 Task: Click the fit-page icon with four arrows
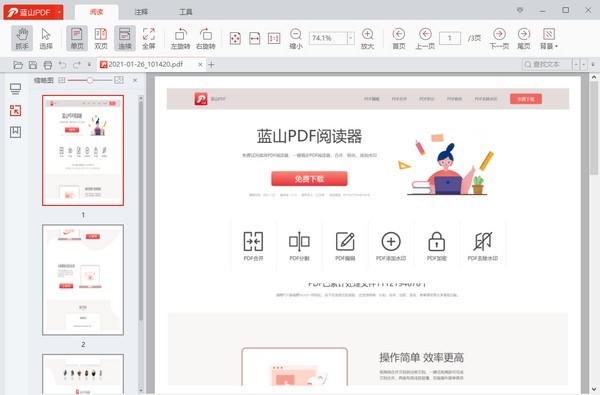pos(235,38)
